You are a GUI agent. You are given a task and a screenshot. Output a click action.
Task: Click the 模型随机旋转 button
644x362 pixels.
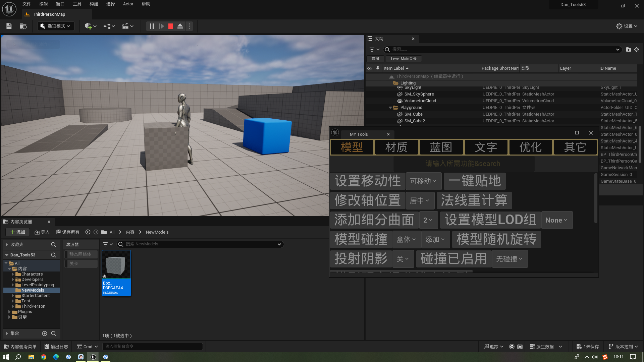(x=496, y=239)
